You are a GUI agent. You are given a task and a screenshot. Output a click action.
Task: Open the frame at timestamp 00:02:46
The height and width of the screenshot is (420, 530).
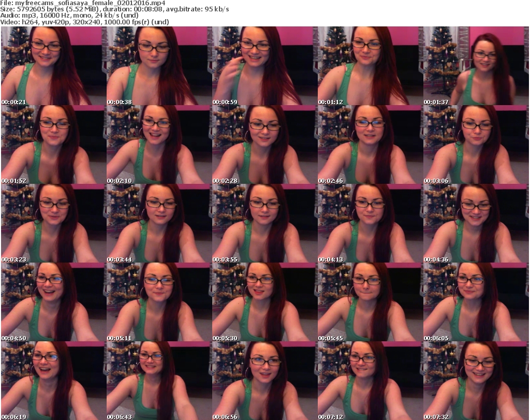[370, 144]
